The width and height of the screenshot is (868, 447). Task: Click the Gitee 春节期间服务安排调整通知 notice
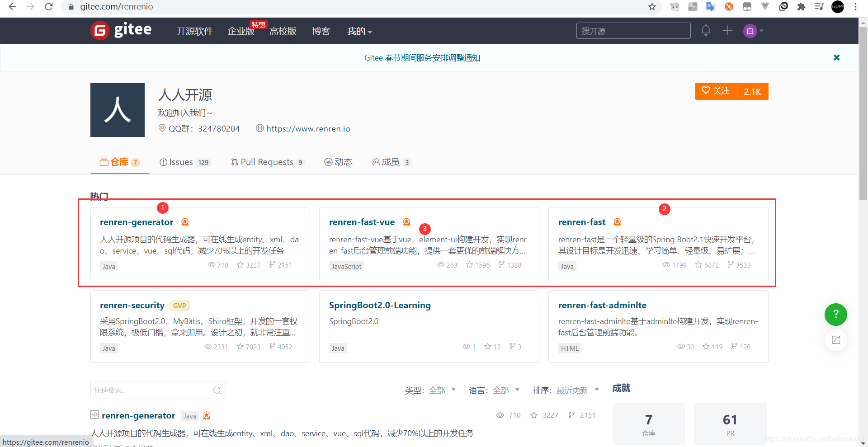[422, 58]
